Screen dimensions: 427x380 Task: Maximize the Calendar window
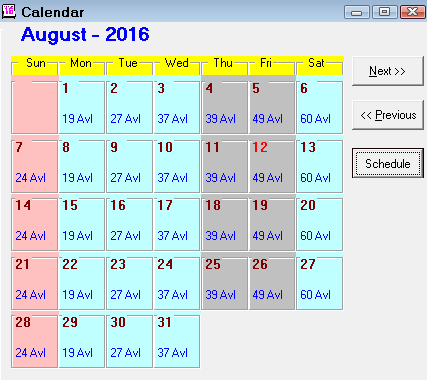pos(384,12)
